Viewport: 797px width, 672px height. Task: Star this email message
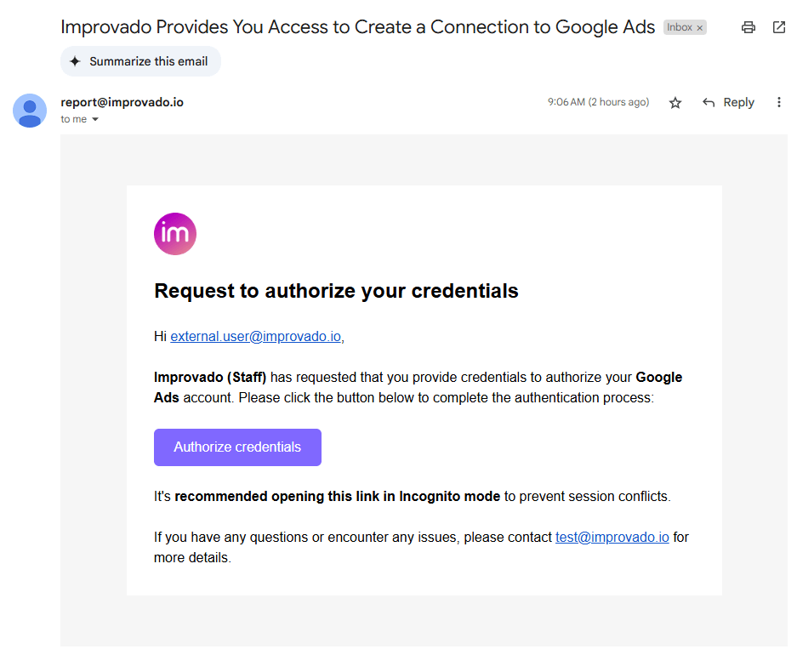pyautogui.click(x=675, y=103)
